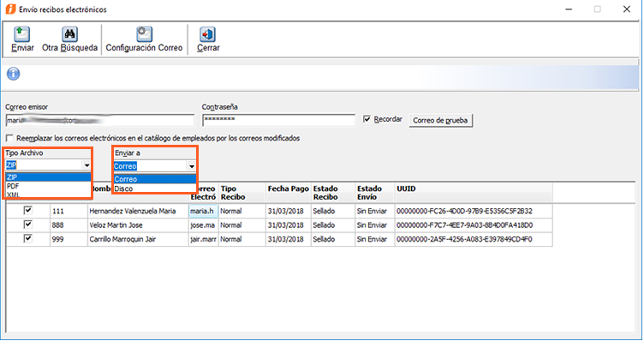The width and height of the screenshot is (644, 341).
Task: Click the app logo in title bar
Action: [10, 9]
